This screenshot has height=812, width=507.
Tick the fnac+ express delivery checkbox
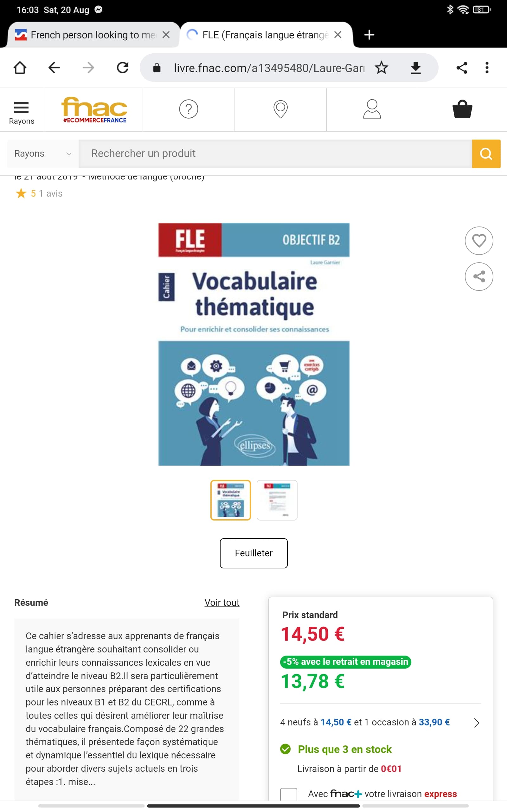tap(288, 794)
